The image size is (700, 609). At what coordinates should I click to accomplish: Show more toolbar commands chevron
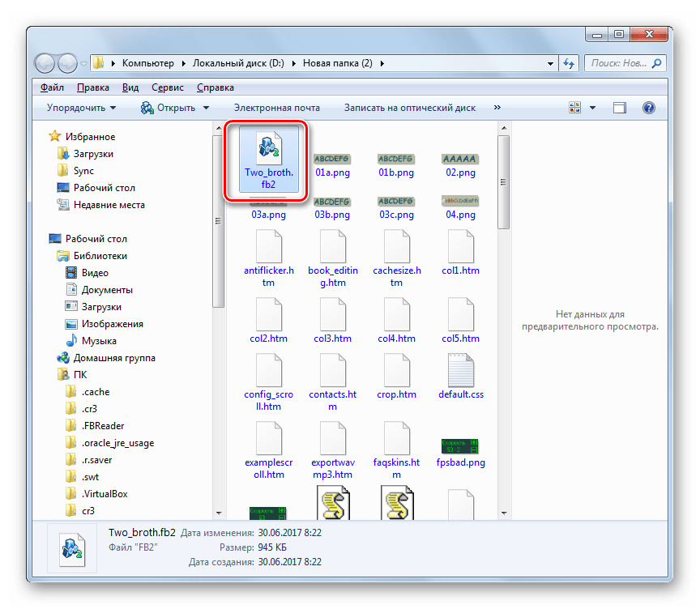[x=497, y=108]
